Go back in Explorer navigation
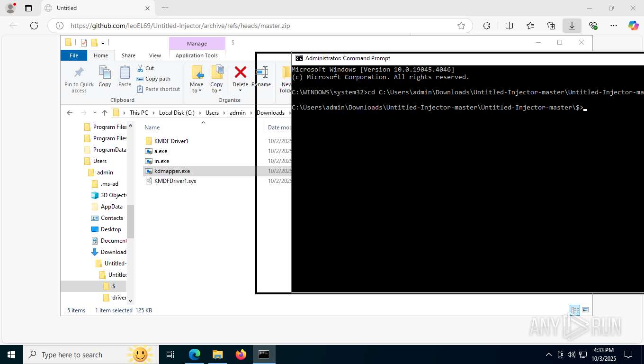The image size is (644, 364). (x=70, y=113)
